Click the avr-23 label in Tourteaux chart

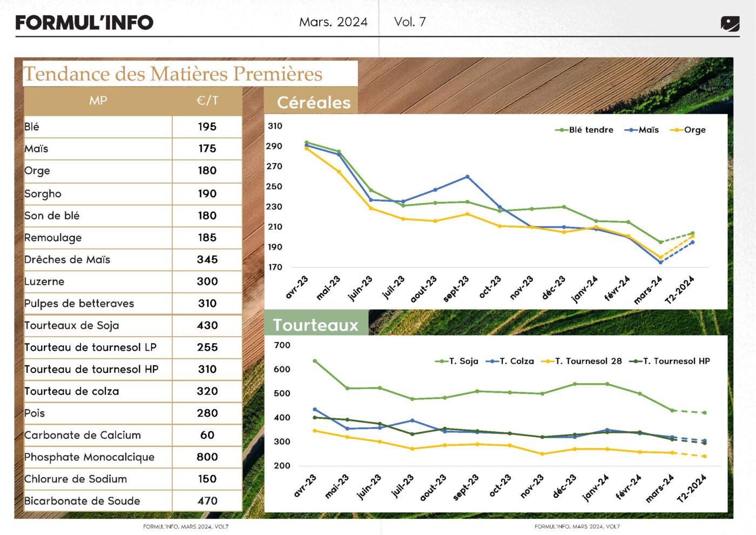tap(305, 485)
